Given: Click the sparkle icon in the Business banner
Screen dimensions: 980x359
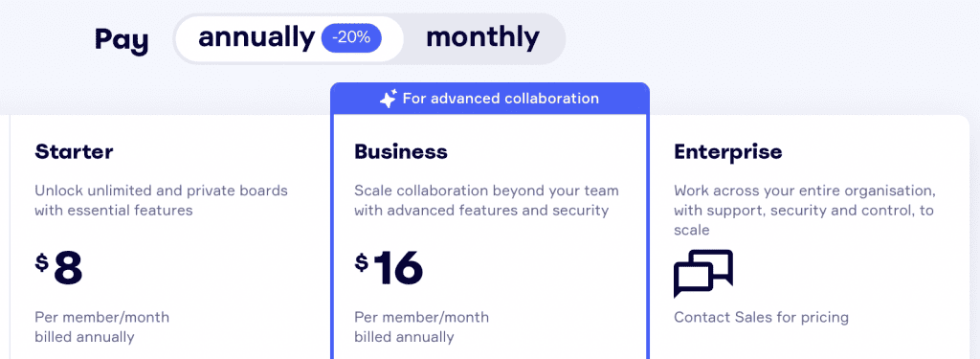Looking at the screenshot, I should coord(389,99).
